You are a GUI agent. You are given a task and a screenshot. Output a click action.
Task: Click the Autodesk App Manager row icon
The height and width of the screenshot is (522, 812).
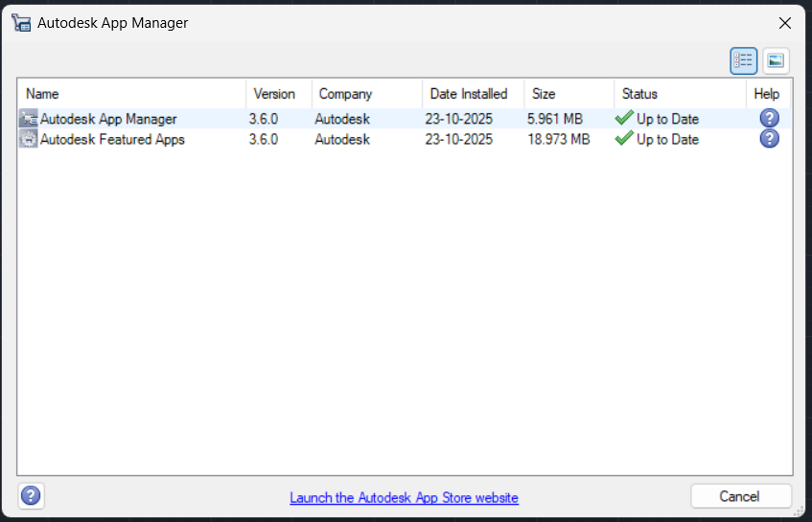coord(29,119)
